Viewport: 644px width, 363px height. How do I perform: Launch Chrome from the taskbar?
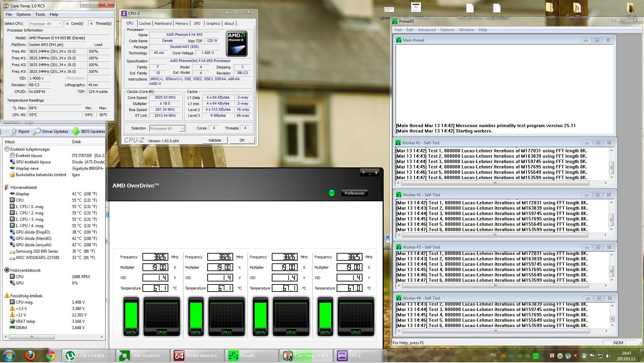tap(50, 356)
